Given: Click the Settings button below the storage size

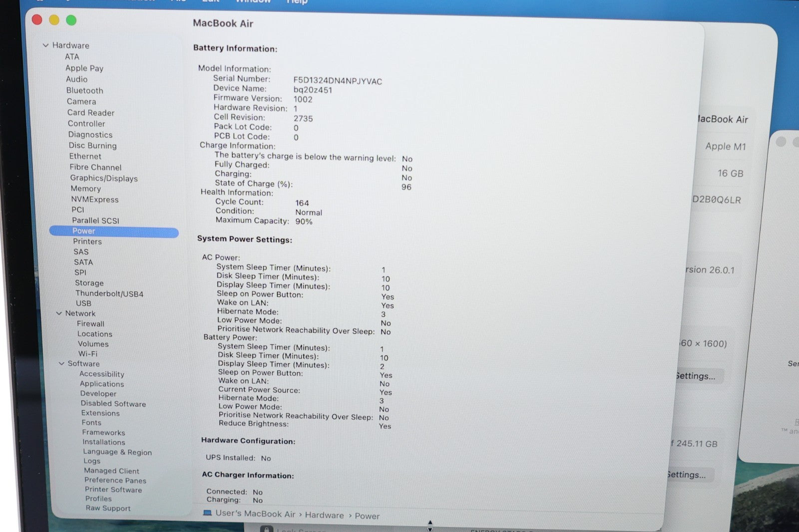Looking at the screenshot, I should (687, 475).
